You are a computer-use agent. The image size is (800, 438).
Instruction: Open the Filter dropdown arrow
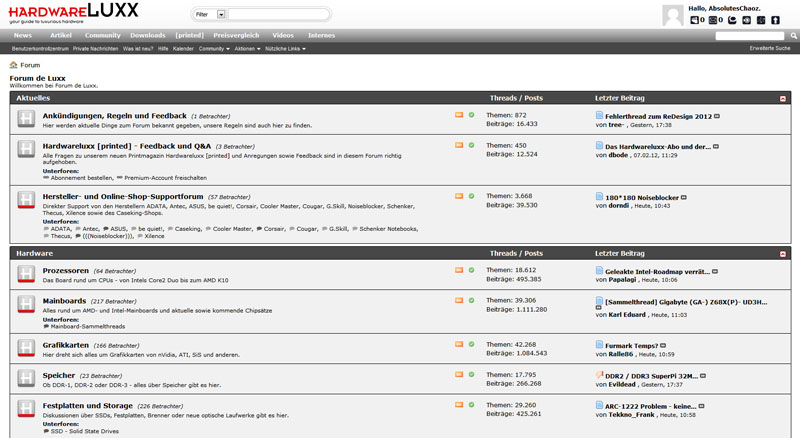coord(221,14)
